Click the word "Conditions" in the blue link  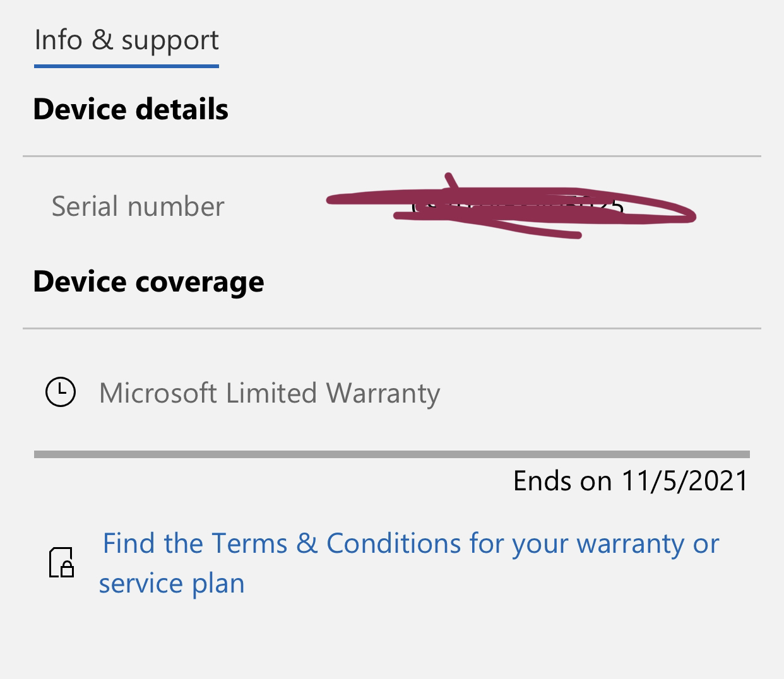tap(393, 543)
